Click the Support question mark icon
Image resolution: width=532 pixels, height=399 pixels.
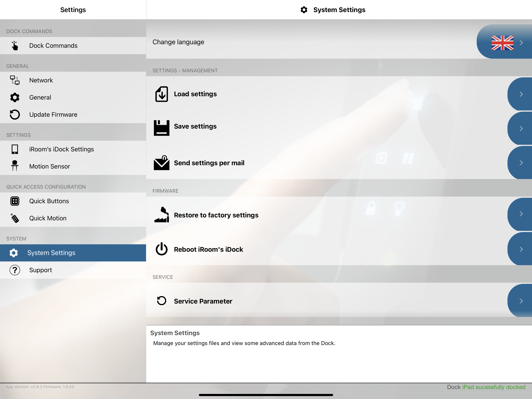[15, 270]
